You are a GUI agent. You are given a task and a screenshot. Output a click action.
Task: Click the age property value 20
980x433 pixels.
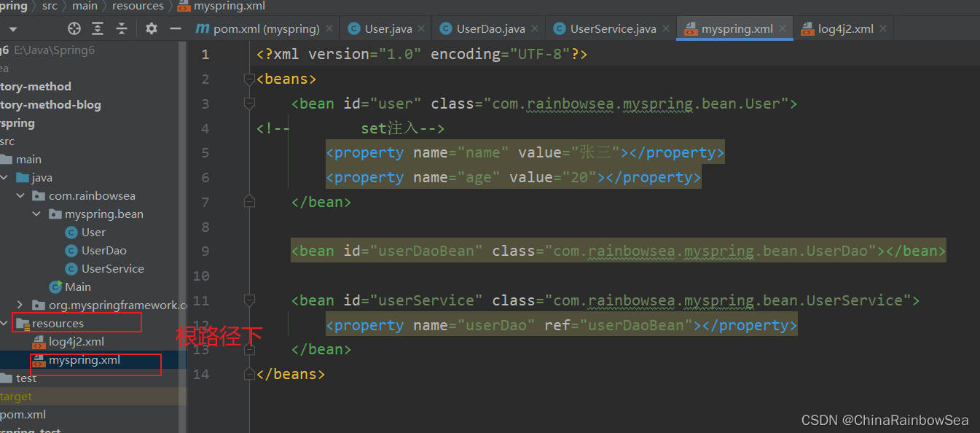click(579, 177)
